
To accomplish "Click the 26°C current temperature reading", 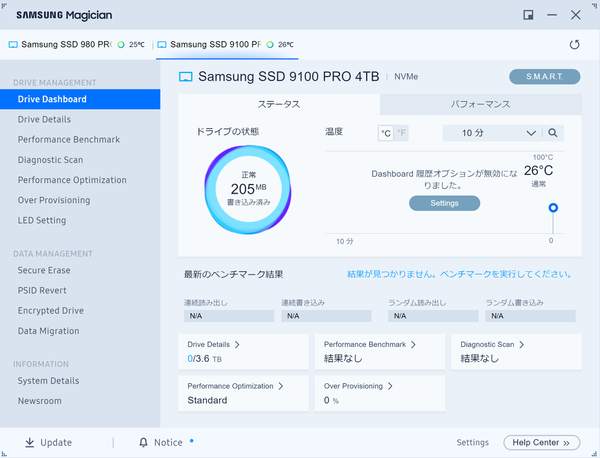I will [538, 171].
